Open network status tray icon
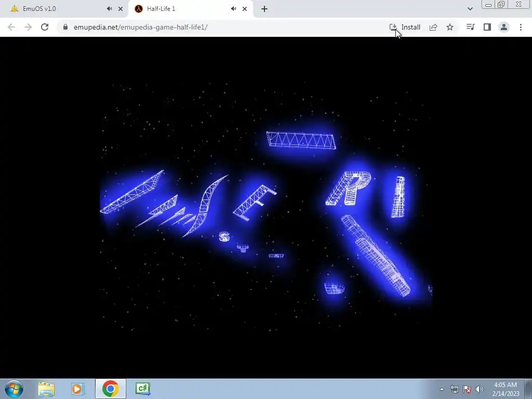This screenshot has height=399, width=532. pyautogui.click(x=454, y=389)
